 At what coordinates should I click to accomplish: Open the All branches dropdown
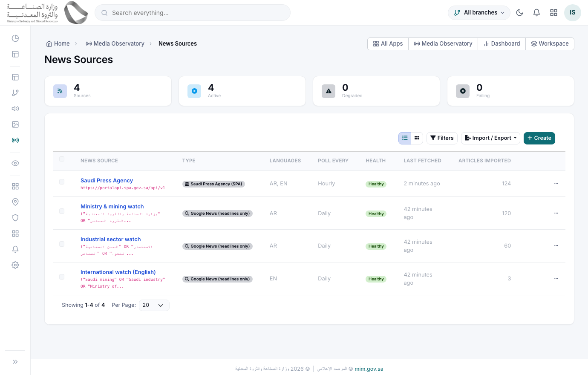[479, 13]
